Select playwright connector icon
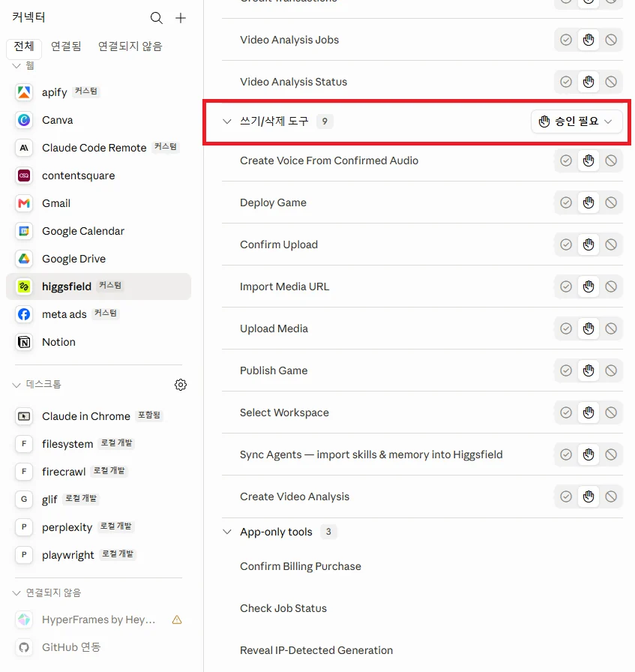Viewport: 635px width, 672px height. 24,554
